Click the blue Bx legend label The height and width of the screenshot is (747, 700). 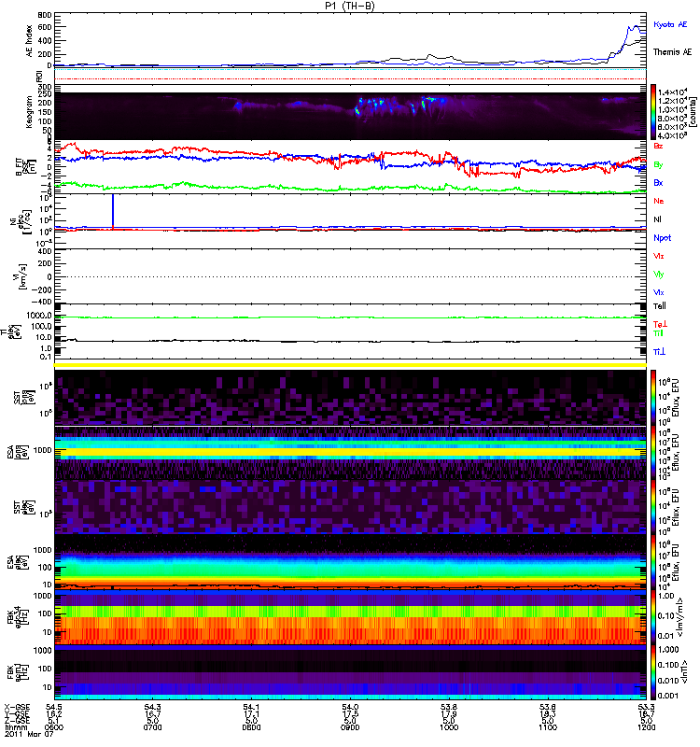point(658,182)
